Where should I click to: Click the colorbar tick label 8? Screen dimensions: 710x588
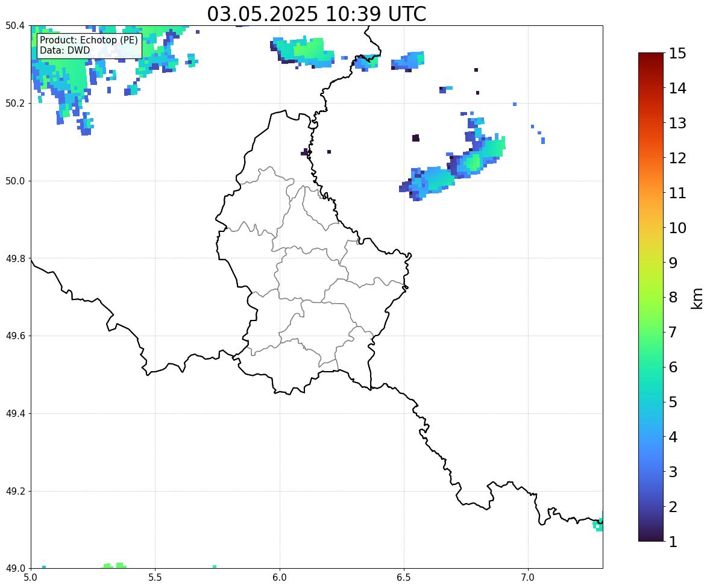(x=673, y=298)
